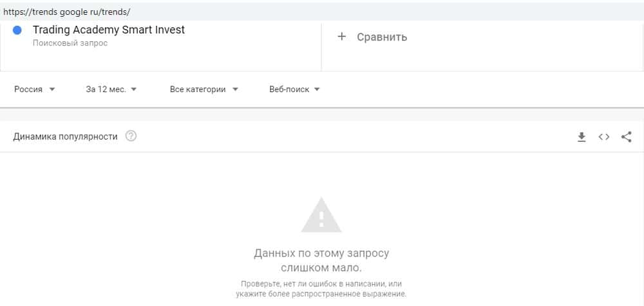Open the За 12 мес. period dropdown
Image resolution: width=644 pixels, height=306 pixels.
click(111, 90)
